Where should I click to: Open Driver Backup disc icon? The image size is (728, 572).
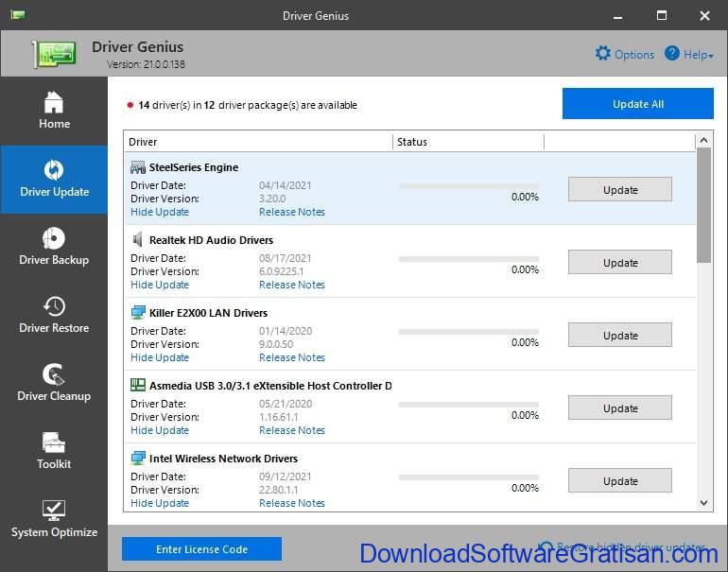tap(54, 238)
